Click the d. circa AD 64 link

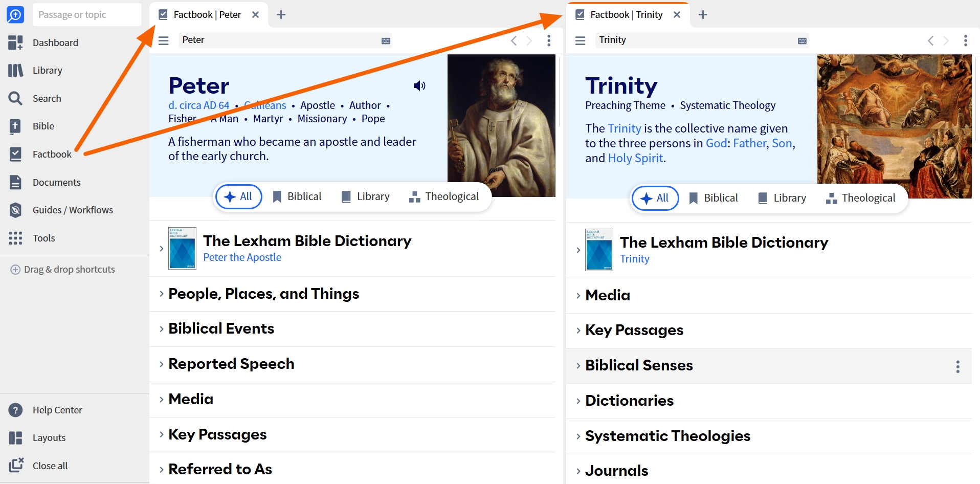pyautogui.click(x=199, y=105)
